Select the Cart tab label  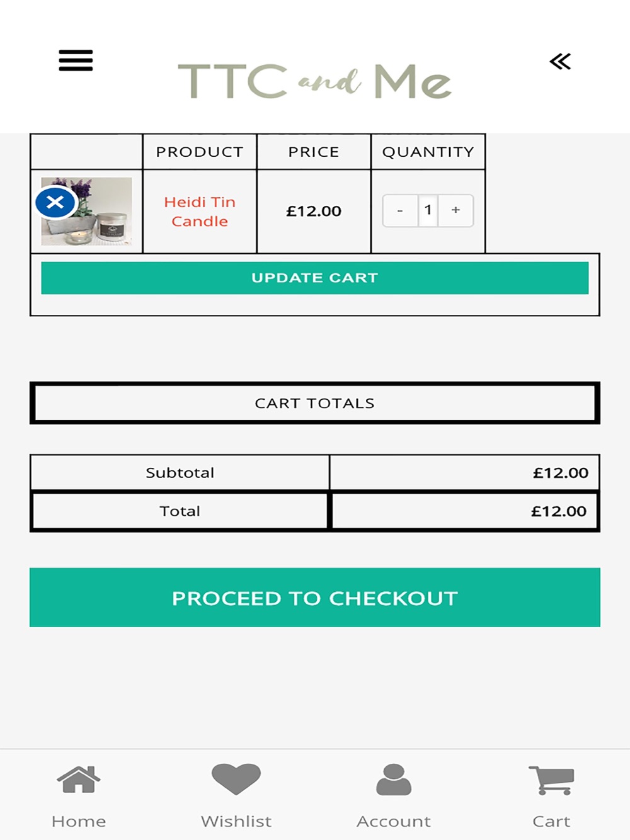tap(551, 821)
